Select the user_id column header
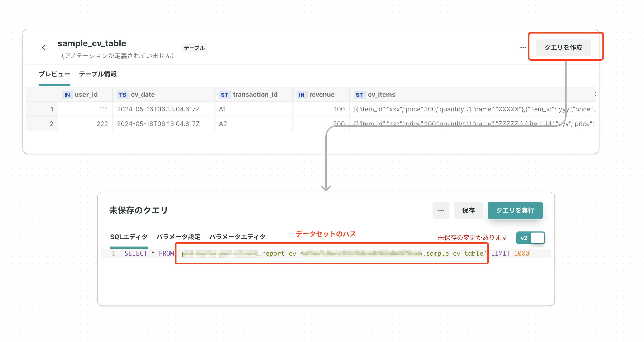Viewport: 644px width, 342px height. (x=85, y=94)
